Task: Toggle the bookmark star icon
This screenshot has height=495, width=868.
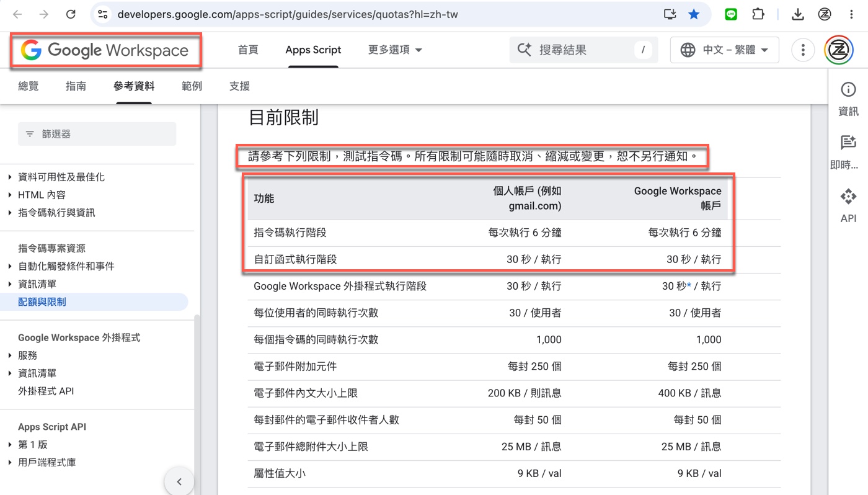Action: [694, 14]
